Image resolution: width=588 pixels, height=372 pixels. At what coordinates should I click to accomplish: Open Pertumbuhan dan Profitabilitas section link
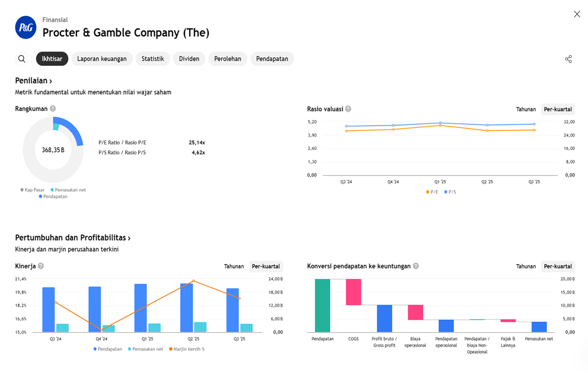(73, 238)
